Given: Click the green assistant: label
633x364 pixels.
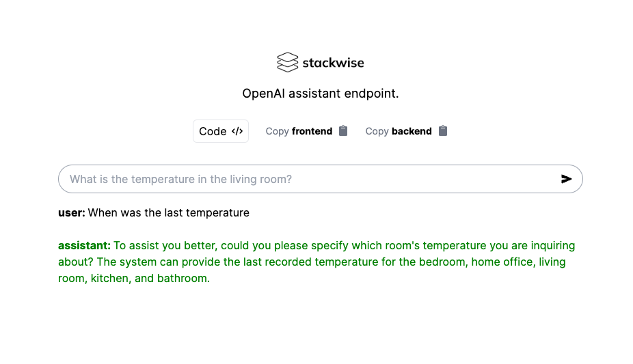Looking at the screenshot, I should click(x=84, y=245).
